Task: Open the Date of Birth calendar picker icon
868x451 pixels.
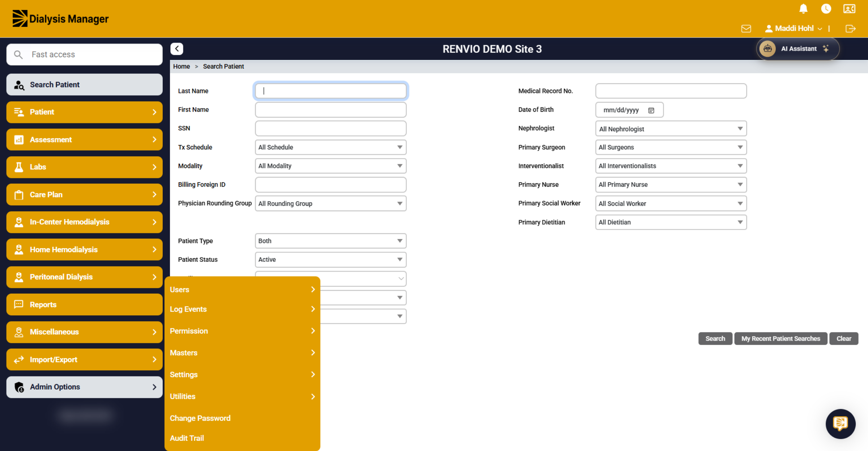Action: [x=651, y=110]
